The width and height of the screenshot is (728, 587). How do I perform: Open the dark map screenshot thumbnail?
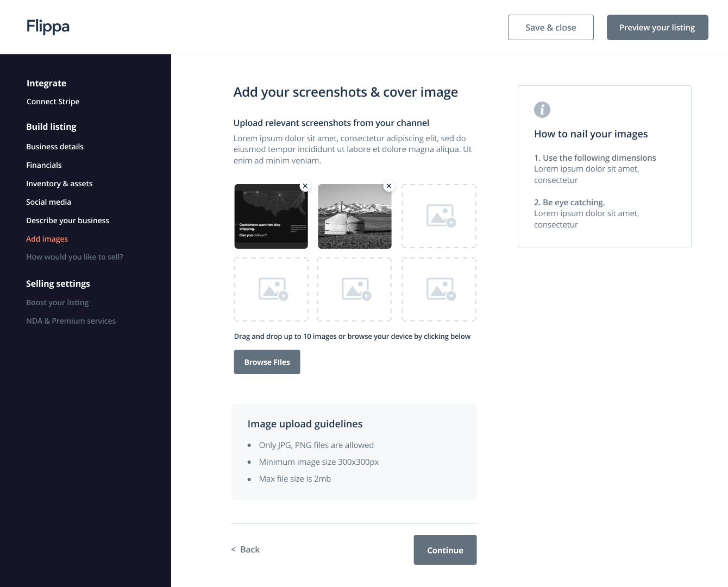[271, 217]
